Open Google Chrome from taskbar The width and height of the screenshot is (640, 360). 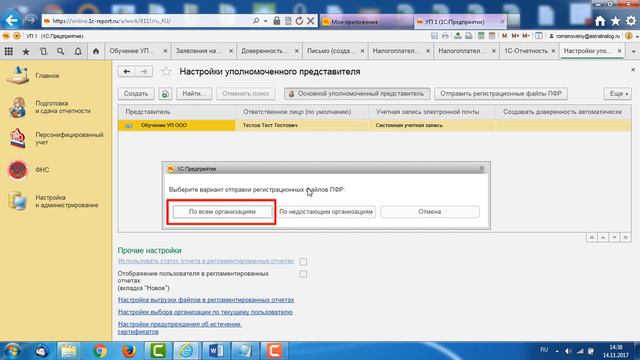point(99,351)
